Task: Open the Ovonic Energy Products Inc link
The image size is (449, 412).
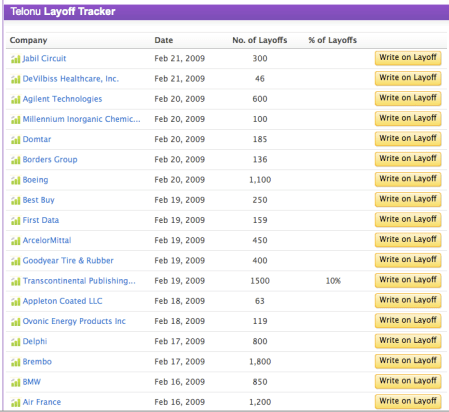Action: pos(74,321)
